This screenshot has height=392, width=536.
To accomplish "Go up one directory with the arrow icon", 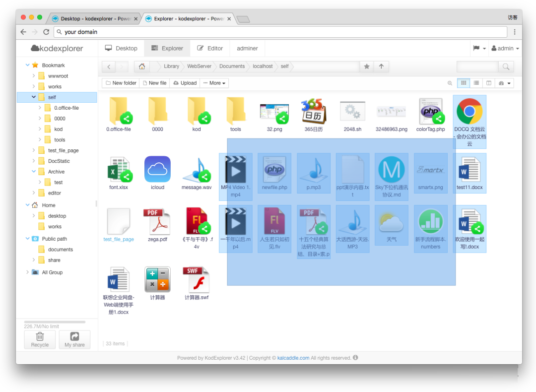I will click(x=381, y=66).
